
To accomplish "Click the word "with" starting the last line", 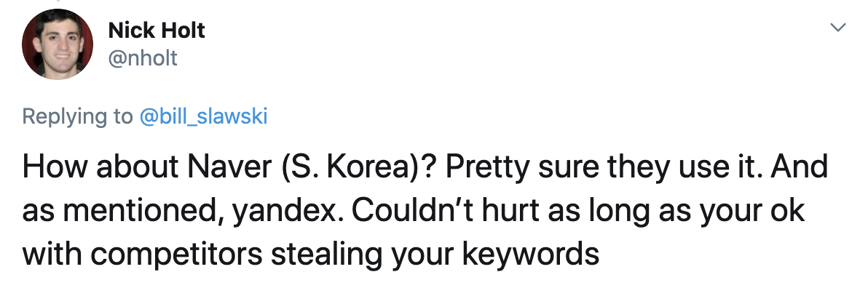I will 52,255.
